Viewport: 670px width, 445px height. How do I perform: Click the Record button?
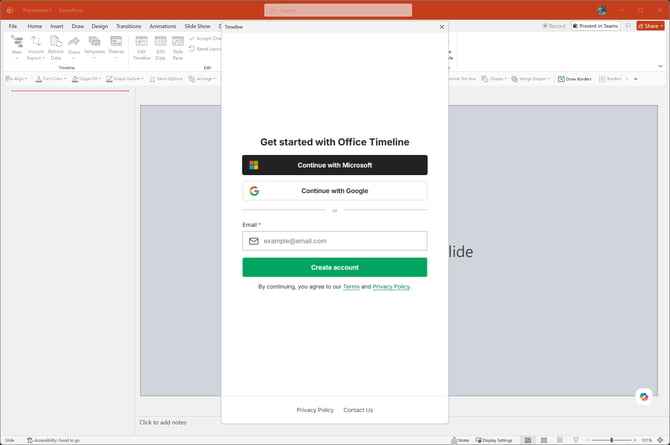(554, 26)
